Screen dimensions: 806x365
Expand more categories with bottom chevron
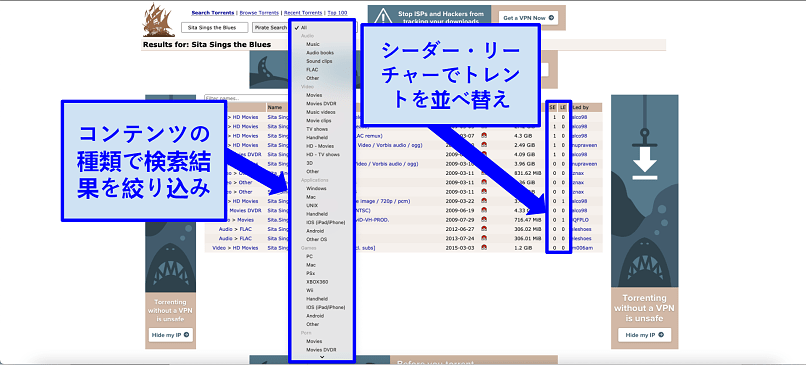click(322, 356)
